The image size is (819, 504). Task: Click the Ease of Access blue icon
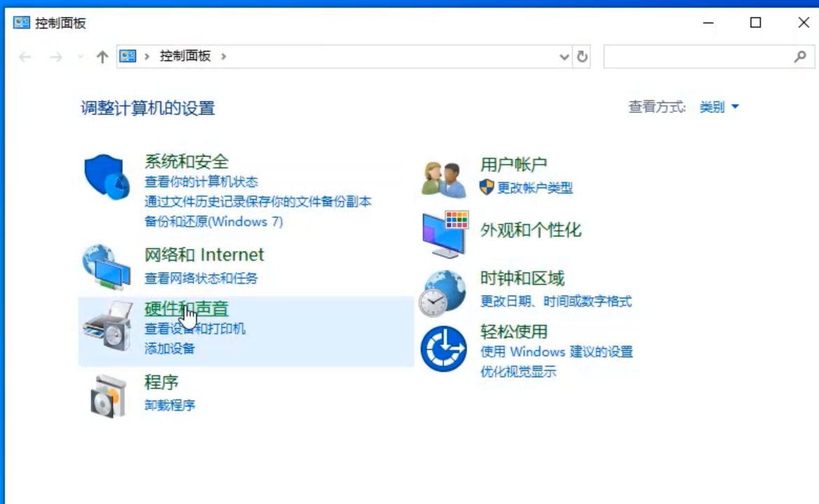point(444,349)
